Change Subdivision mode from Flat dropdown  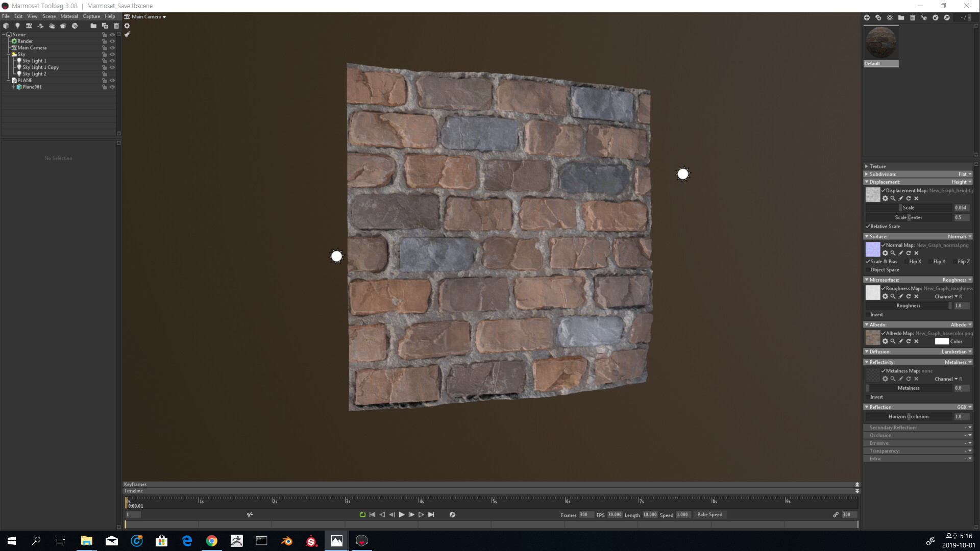click(963, 174)
